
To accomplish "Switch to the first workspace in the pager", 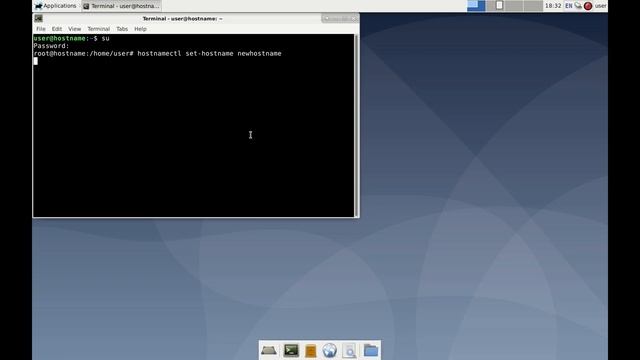I will (476, 6).
